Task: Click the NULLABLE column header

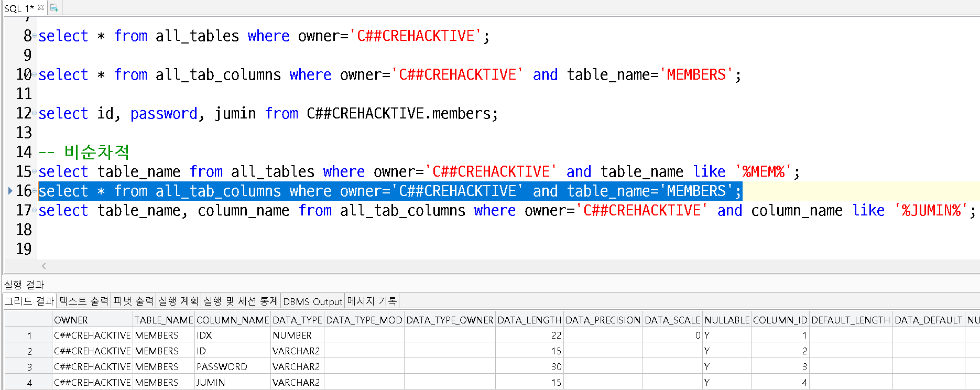Action: tap(727, 320)
